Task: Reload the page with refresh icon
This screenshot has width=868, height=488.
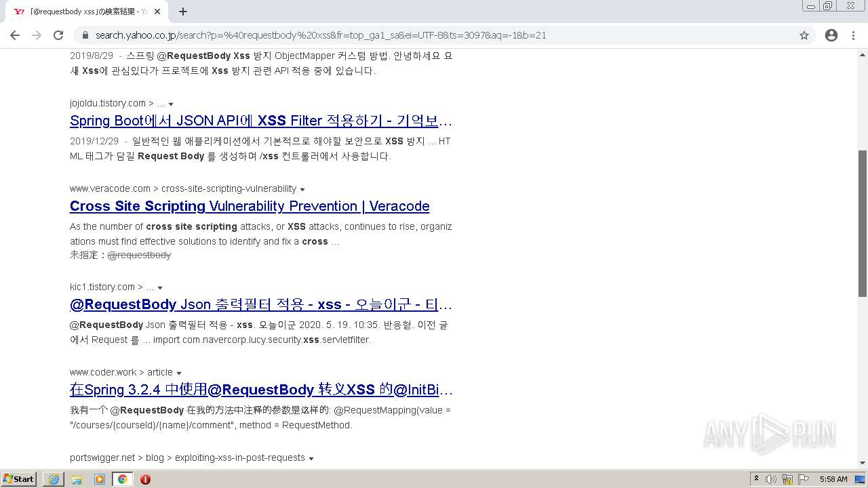Action: pos(58,35)
